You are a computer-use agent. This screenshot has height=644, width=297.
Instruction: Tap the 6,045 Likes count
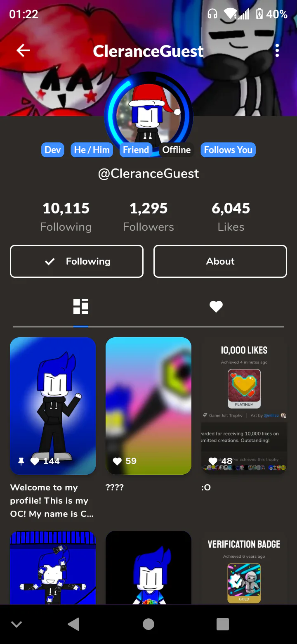click(231, 217)
